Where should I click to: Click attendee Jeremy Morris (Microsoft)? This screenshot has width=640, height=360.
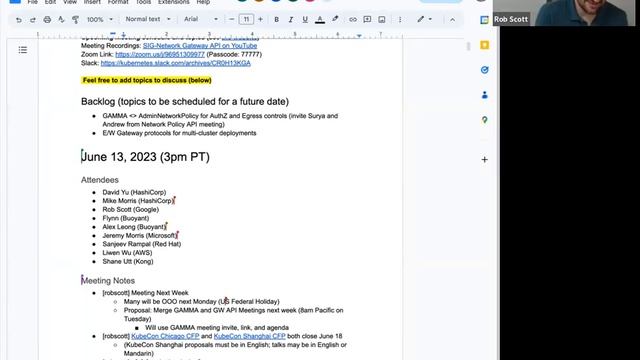(140, 236)
